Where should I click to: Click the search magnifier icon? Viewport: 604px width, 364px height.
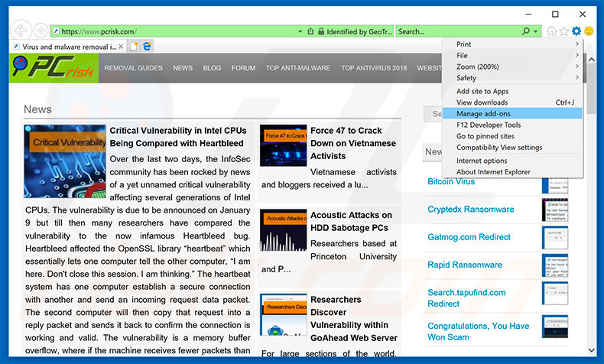coord(526,31)
